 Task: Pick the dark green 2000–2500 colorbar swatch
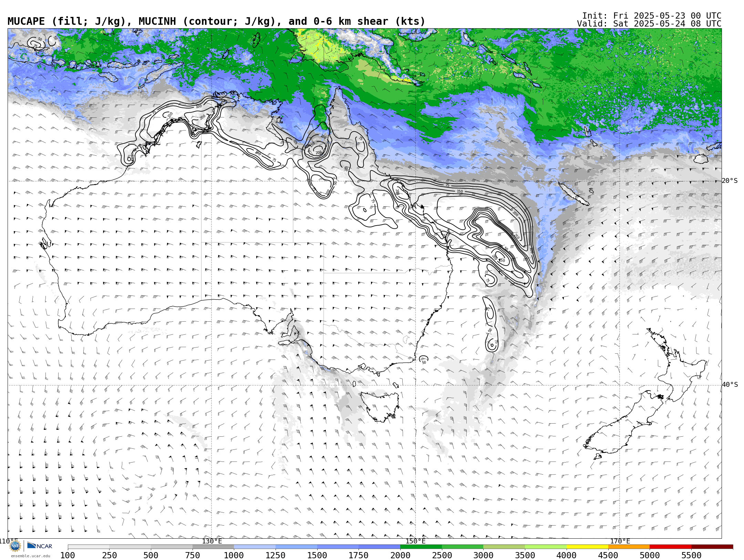point(421,547)
